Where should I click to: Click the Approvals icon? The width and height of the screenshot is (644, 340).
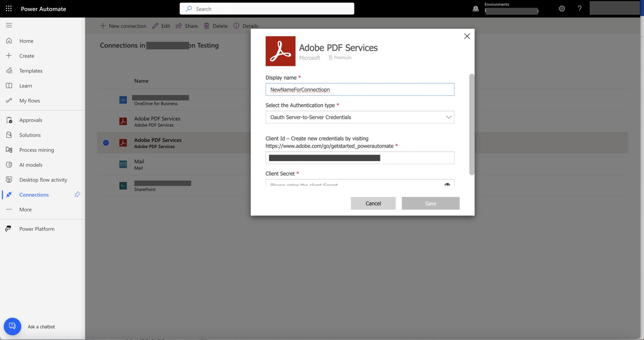(x=9, y=120)
